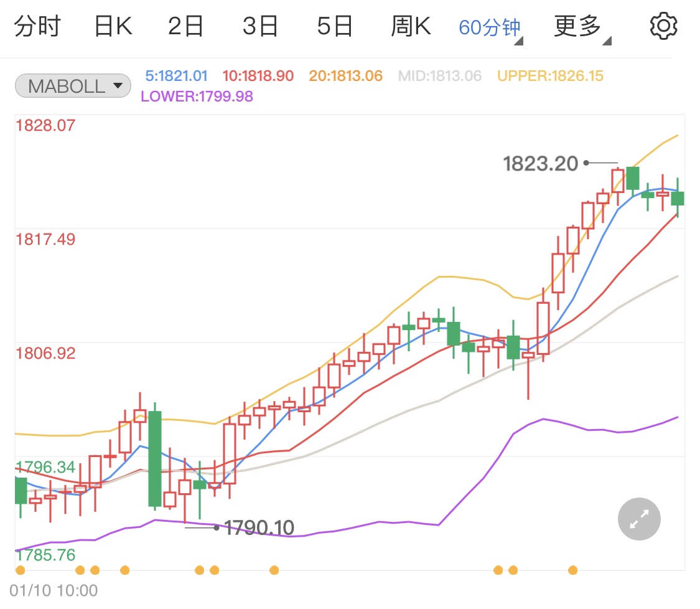
Task: Open the 5日 five-day view
Action: (x=334, y=26)
